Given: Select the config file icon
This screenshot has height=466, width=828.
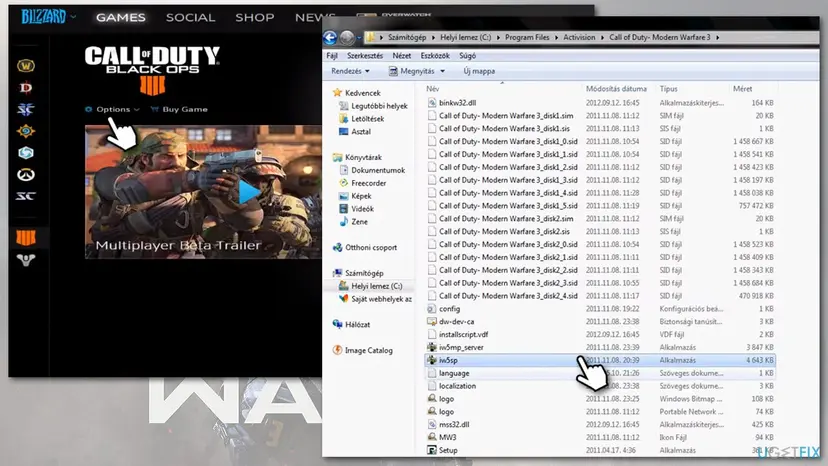Looking at the screenshot, I should coord(432,309).
